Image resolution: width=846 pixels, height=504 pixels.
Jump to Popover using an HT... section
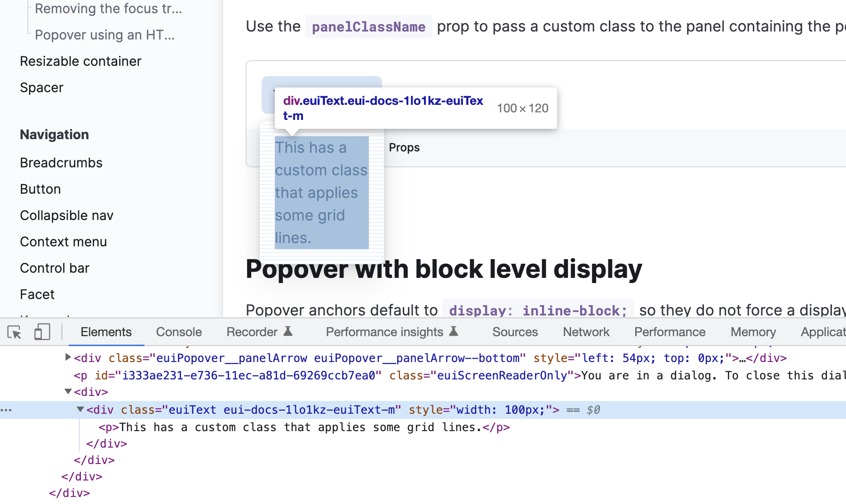coord(105,35)
